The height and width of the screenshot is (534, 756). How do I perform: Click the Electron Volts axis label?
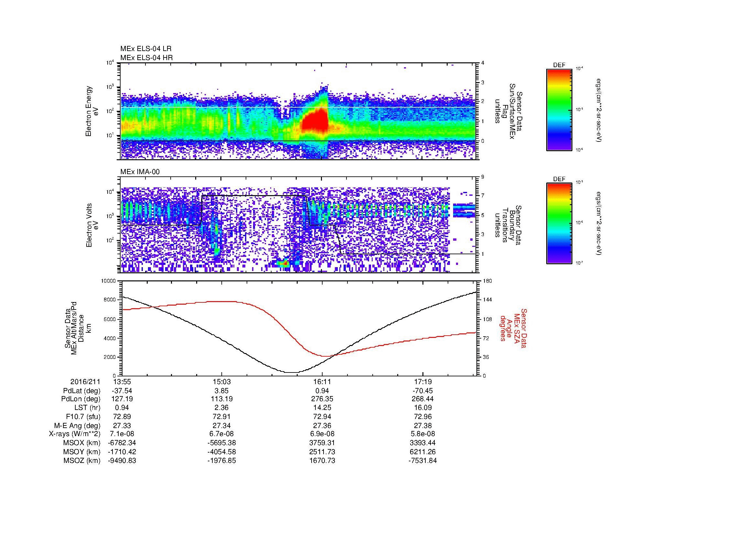click(92, 225)
